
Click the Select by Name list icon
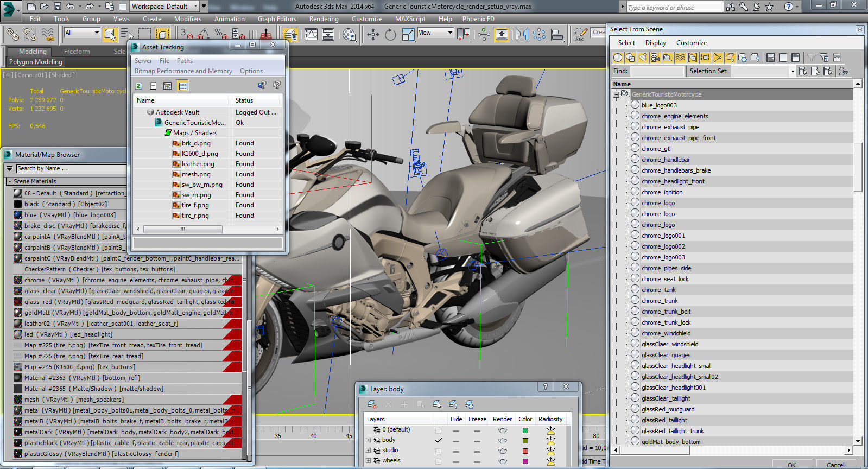coord(126,35)
